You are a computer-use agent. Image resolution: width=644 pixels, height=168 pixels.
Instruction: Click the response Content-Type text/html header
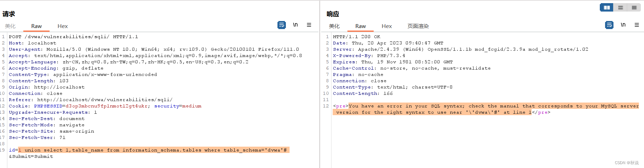pyautogui.click(x=393, y=87)
